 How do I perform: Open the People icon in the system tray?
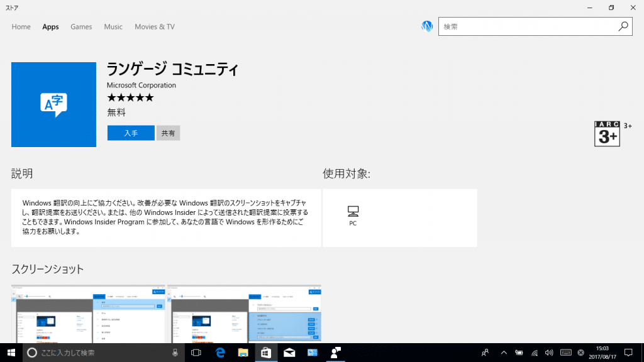(x=485, y=353)
